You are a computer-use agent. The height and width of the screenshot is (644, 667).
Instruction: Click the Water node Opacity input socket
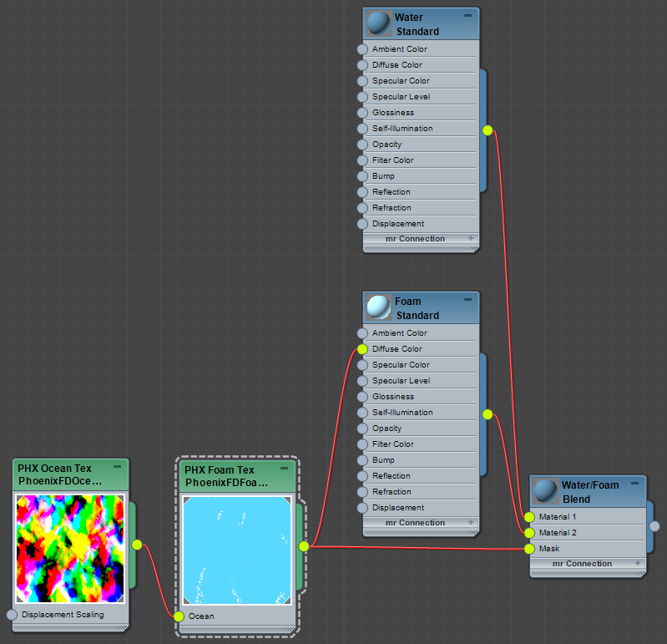(x=362, y=145)
